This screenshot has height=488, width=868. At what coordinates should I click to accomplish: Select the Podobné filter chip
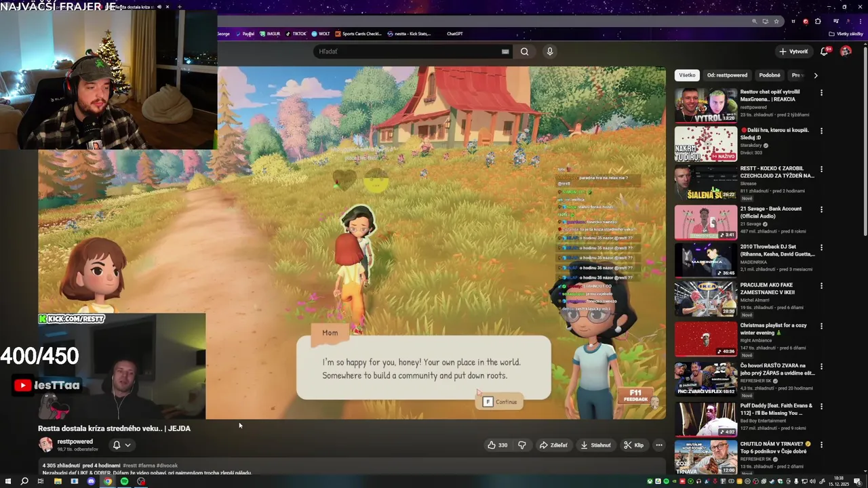coord(770,75)
